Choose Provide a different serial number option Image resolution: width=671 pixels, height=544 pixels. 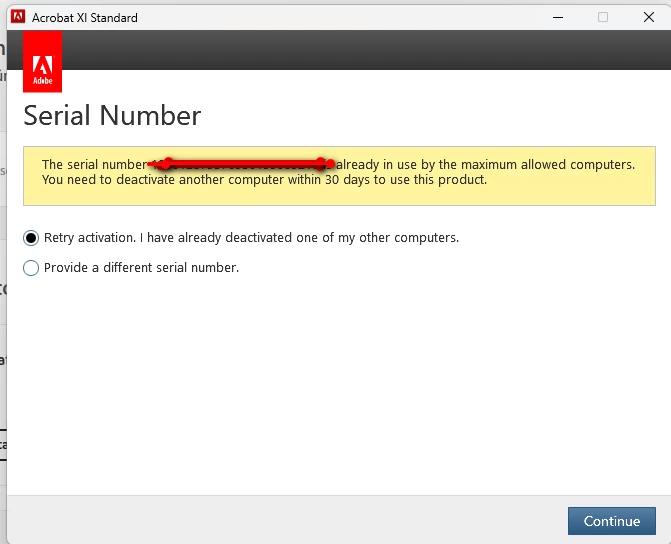click(x=31, y=268)
